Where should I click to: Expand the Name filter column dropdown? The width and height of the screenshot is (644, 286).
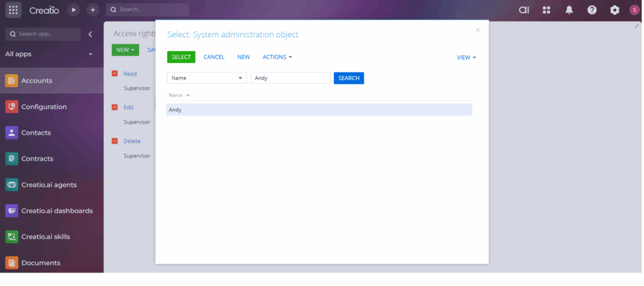240,78
